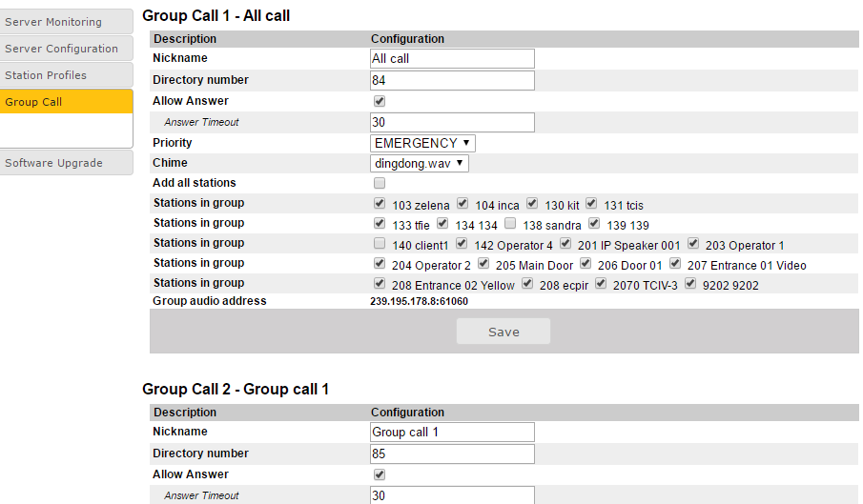Open the Chime dingdong.wav dropdown
The width and height of the screenshot is (863, 504).
pos(420,163)
